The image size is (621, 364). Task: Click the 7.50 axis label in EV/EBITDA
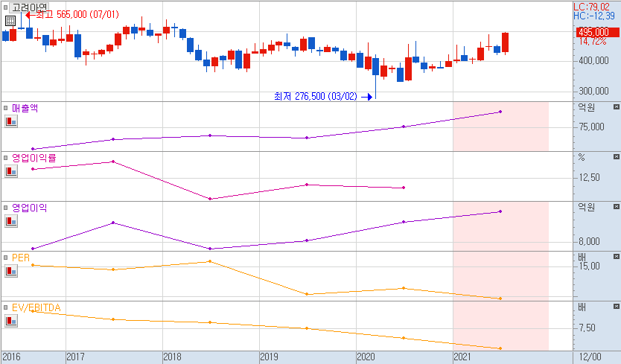click(x=587, y=328)
